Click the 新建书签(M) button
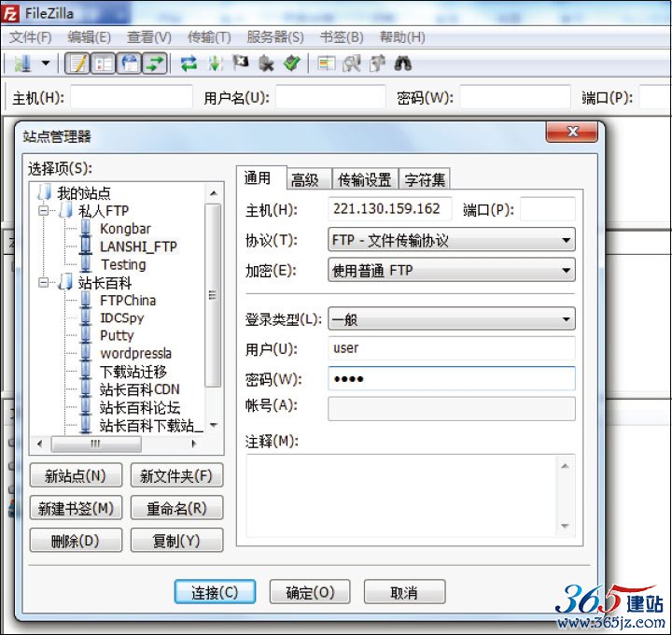This screenshot has width=672, height=635. [x=76, y=508]
